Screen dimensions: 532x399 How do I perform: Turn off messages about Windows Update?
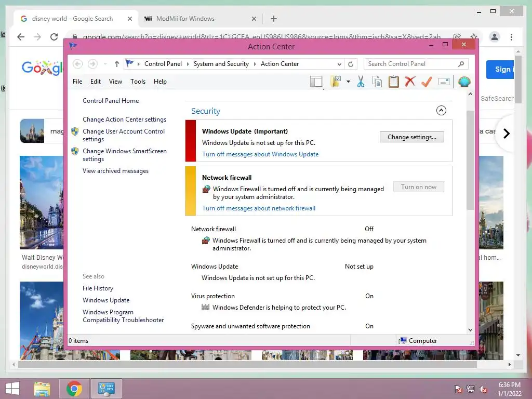pos(260,154)
